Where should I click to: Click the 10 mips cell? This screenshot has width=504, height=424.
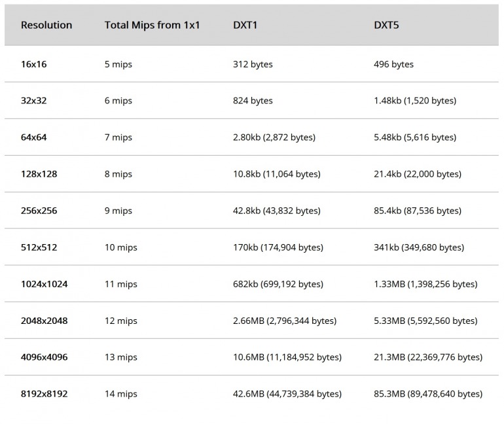coord(121,247)
